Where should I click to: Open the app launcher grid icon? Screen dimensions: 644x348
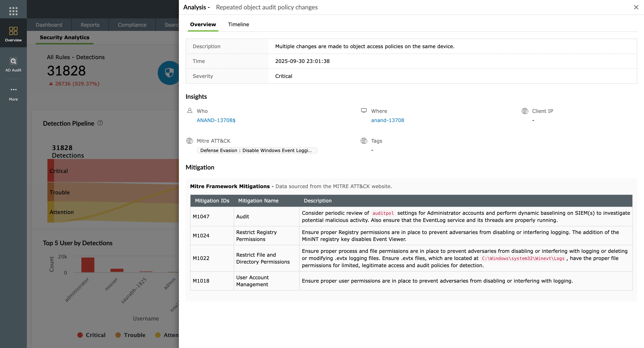tap(13, 11)
